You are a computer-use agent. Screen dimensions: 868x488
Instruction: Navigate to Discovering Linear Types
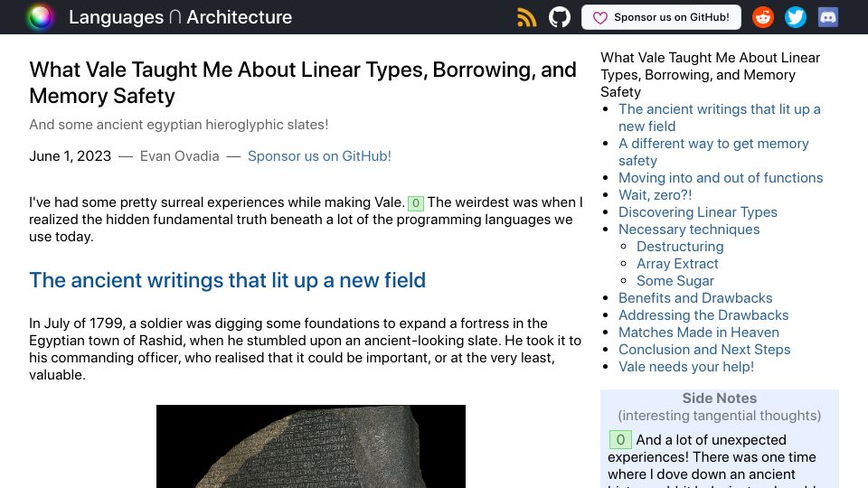697,211
